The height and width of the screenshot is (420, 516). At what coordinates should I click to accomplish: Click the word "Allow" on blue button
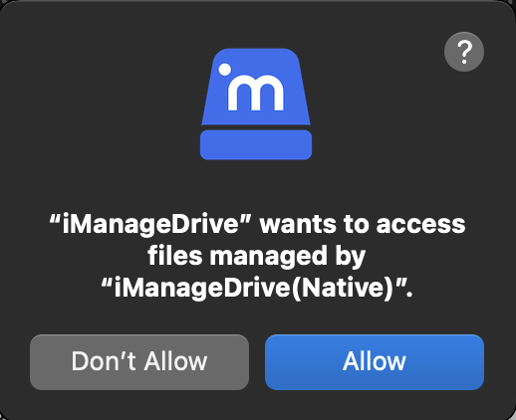(375, 361)
